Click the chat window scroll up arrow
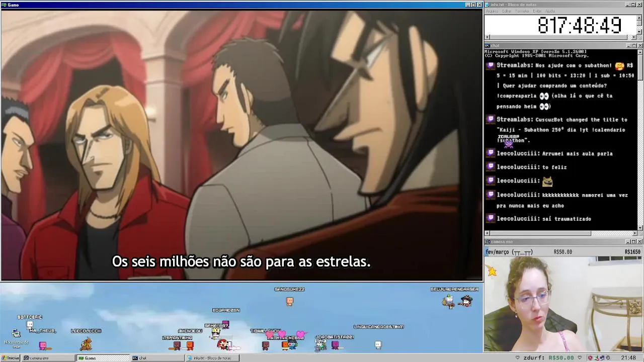 coord(640,52)
